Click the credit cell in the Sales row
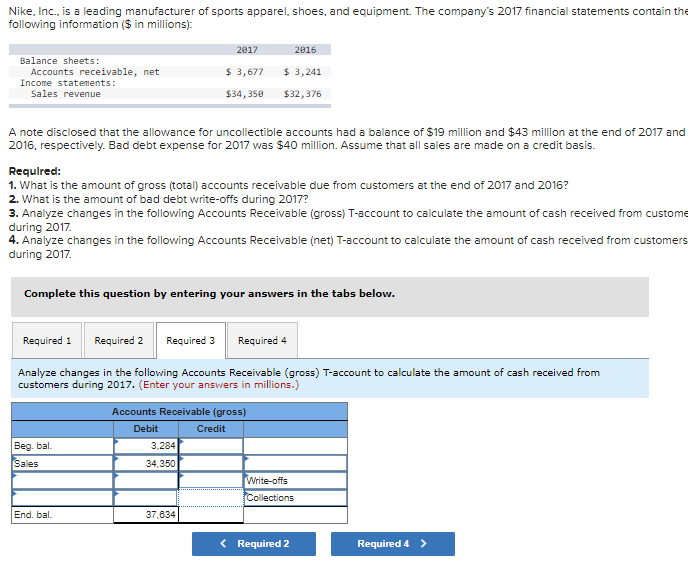The image size is (688, 568). (211, 463)
